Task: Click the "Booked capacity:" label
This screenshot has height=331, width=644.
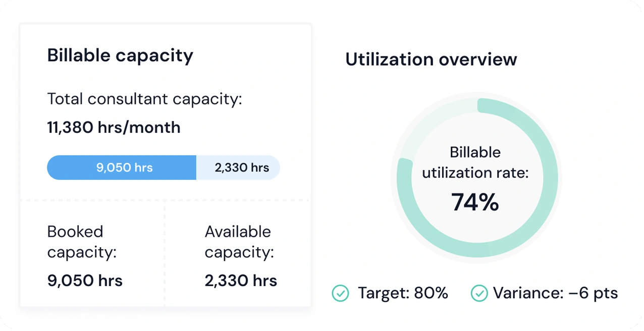Action: click(82, 241)
